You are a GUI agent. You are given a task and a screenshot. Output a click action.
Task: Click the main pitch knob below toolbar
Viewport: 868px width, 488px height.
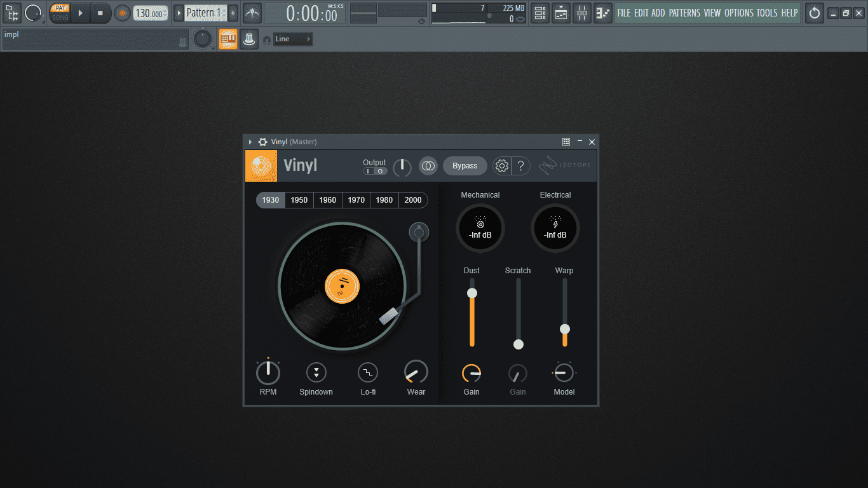pos(203,39)
